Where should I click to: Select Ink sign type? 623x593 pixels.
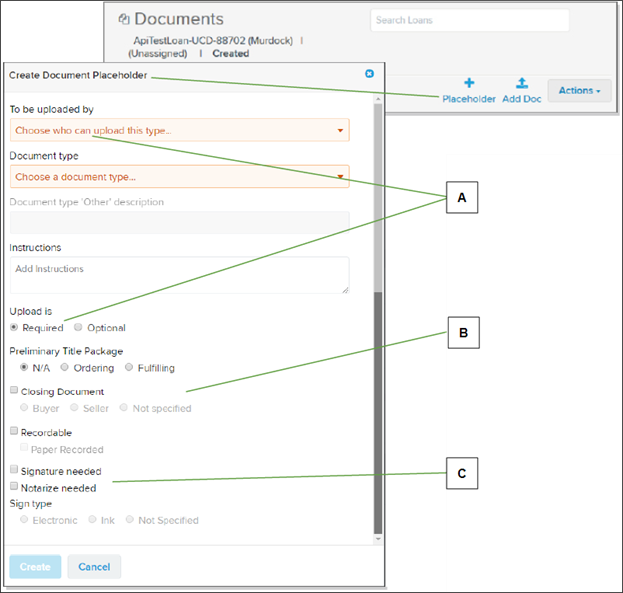[x=93, y=519]
